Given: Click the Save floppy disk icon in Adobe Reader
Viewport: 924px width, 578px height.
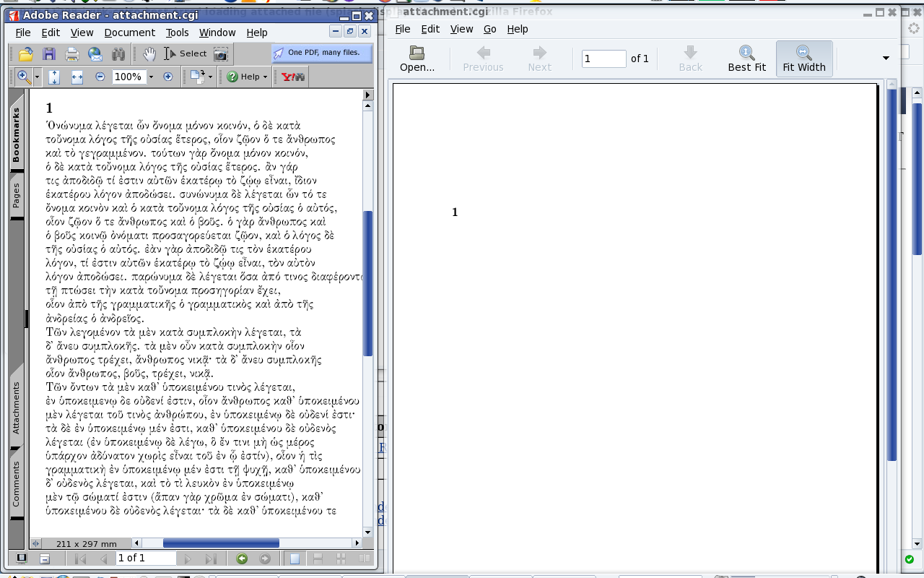Looking at the screenshot, I should 49,54.
